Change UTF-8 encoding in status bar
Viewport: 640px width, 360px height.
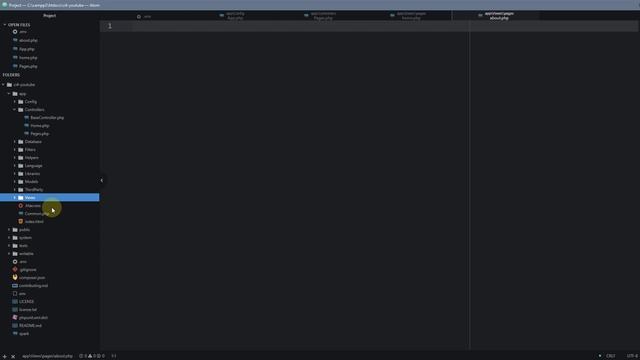(631, 356)
